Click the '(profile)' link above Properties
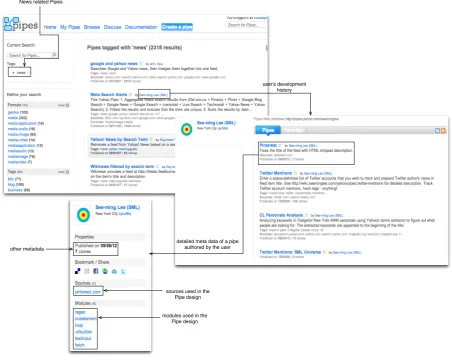The width and height of the screenshot is (452, 360). (125, 214)
